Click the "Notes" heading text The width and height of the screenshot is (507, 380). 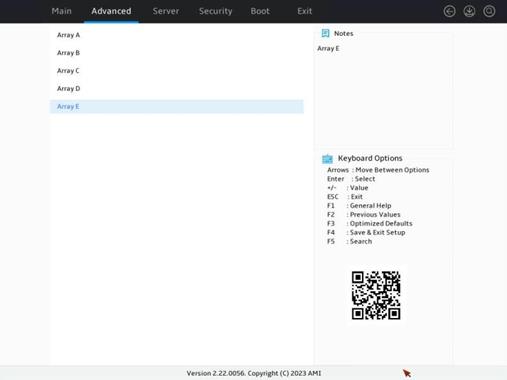point(343,33)
